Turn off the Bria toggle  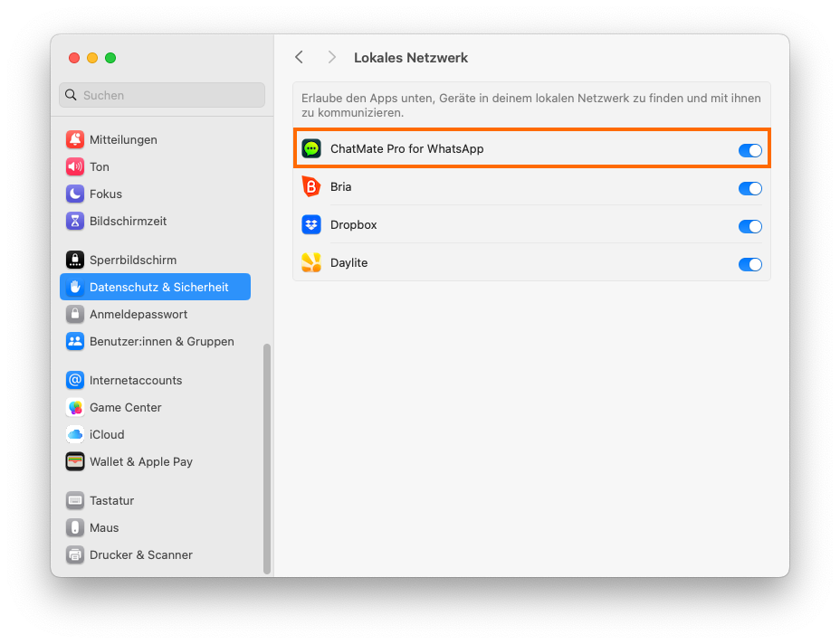click(750, 188)
